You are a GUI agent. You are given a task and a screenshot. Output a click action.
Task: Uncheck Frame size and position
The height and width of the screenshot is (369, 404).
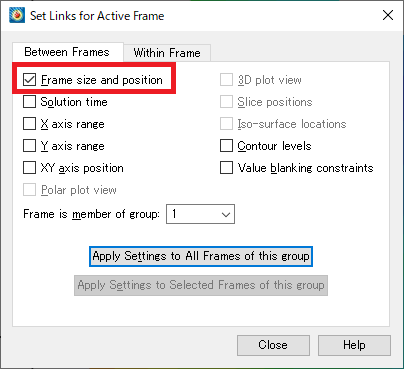[29, 80]
